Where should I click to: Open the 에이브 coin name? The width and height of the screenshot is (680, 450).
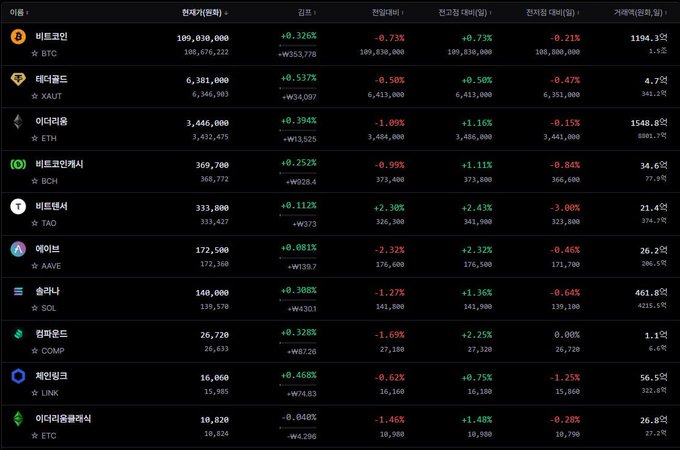tap(47, 249)
